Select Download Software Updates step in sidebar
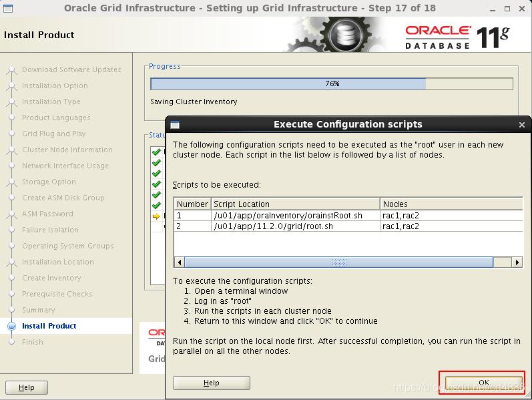Screen dimensions: 532x400 click(x=71, y=69)
